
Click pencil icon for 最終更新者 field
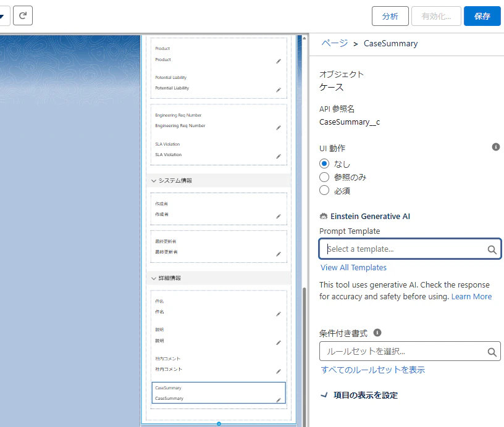[x=279, y=254]
